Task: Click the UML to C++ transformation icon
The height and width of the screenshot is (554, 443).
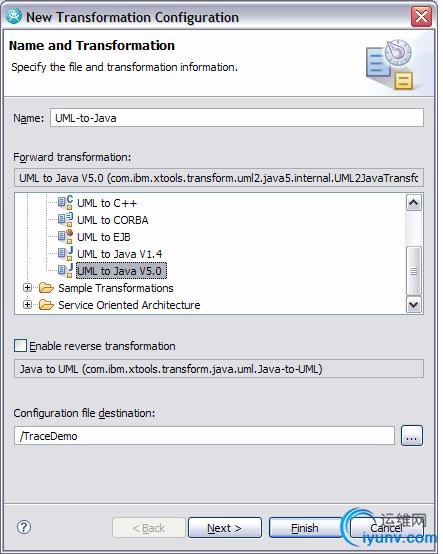Action: click(x=66, y=203)
